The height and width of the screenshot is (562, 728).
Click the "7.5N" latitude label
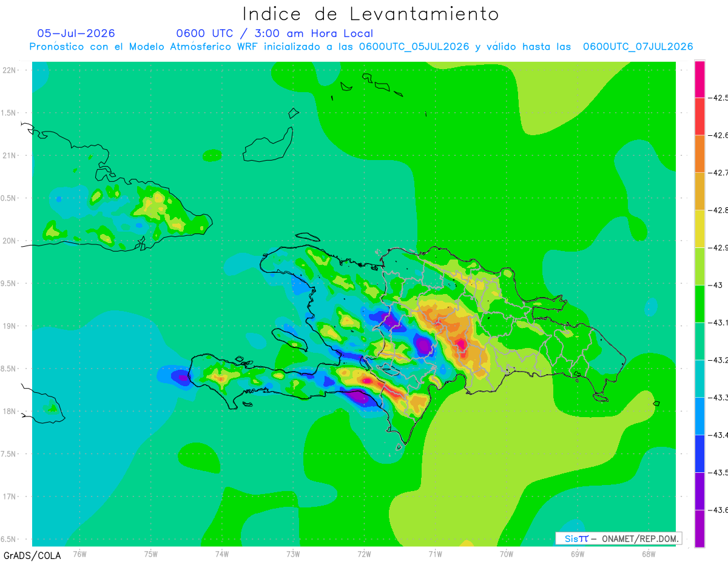coord(9,453)
